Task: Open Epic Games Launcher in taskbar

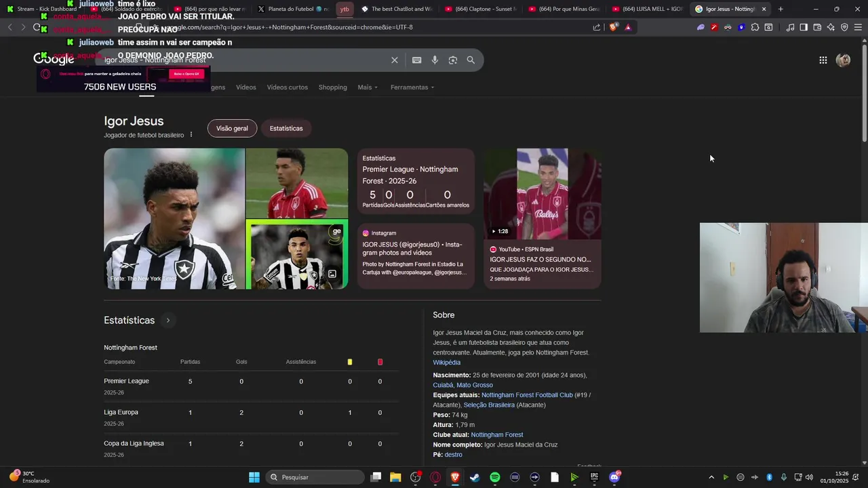Action: pos(595,477)
